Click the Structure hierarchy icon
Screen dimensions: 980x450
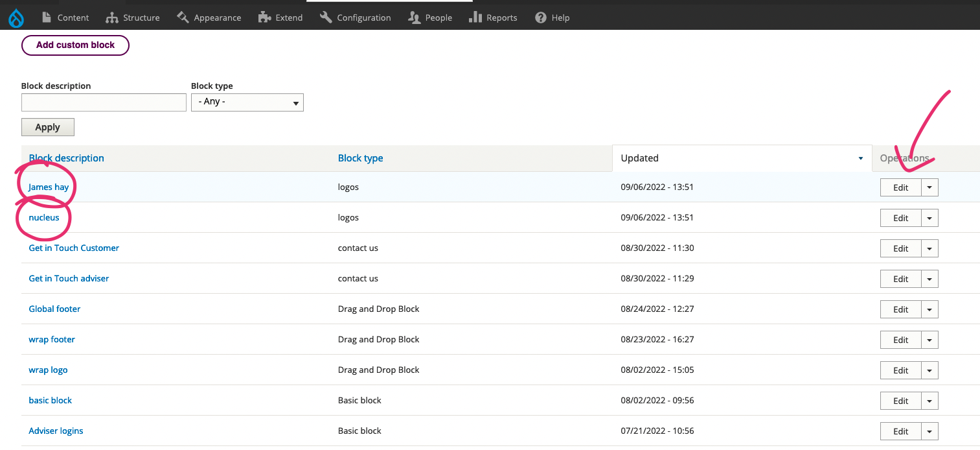click(x=112, y=18)
